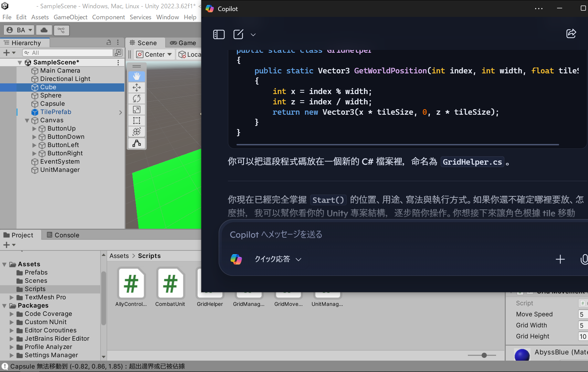Open the Copilot quick response mode dropdown

[x=278, y=259]
